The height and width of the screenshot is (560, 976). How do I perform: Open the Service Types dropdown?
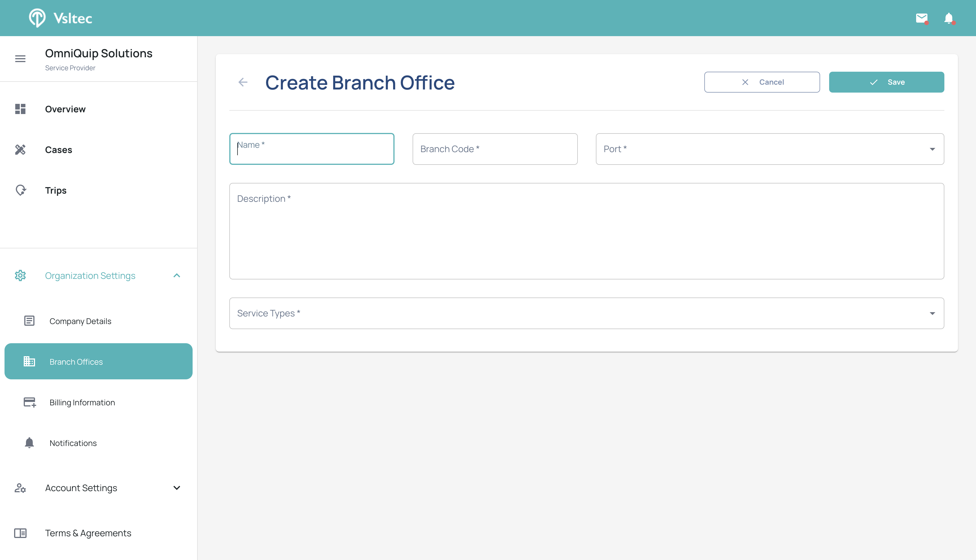pyautogui.click(x=587, y=313)
